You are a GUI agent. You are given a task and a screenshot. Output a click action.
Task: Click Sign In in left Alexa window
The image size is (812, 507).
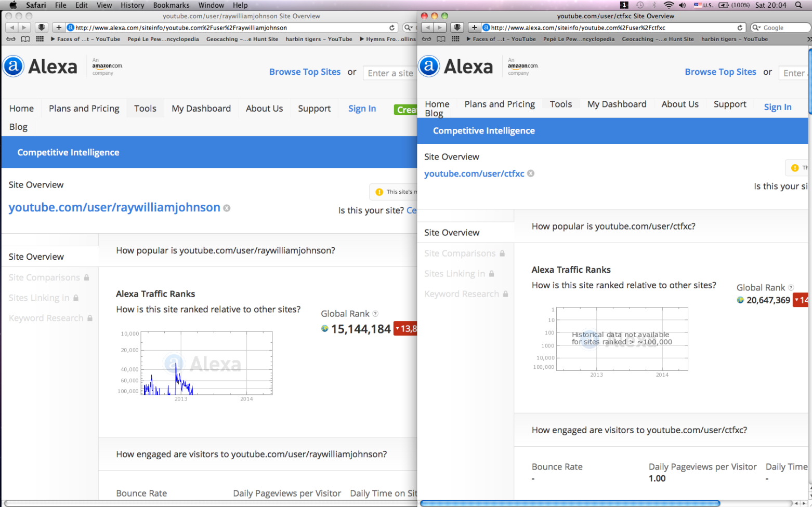coord(362,109)
